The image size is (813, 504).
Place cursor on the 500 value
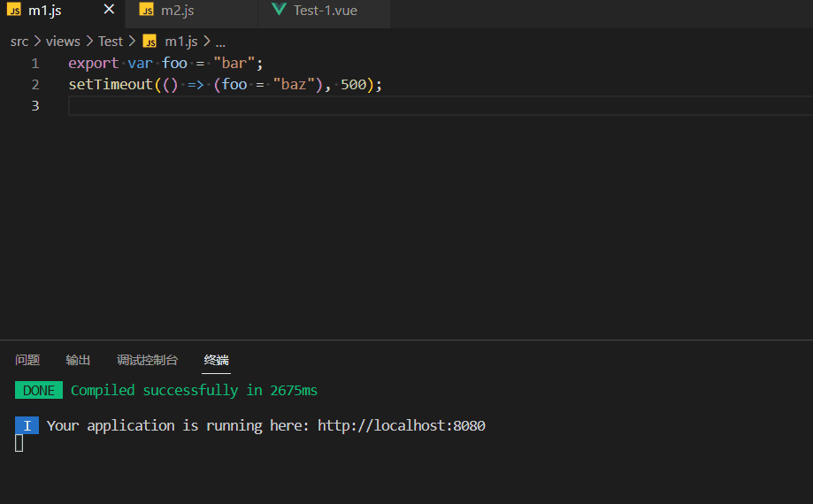[x=354, y=84]
